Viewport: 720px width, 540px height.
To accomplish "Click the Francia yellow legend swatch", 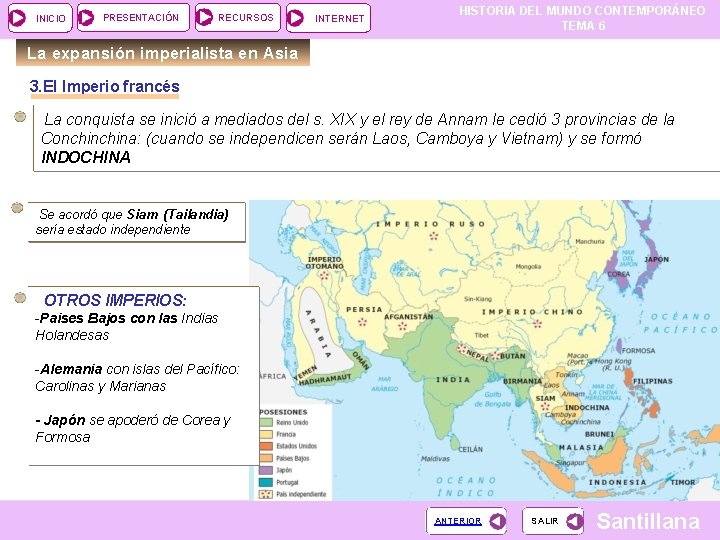I will point(266,434).
